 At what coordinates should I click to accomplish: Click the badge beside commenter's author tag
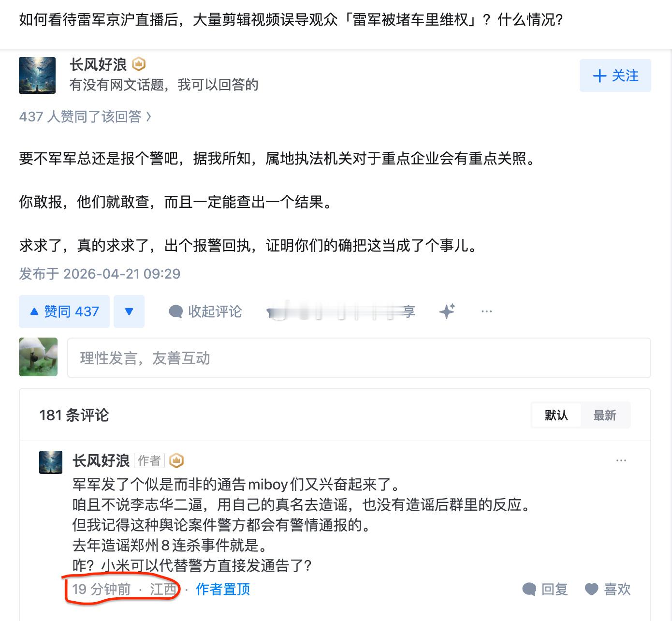[x=177, y=460]
